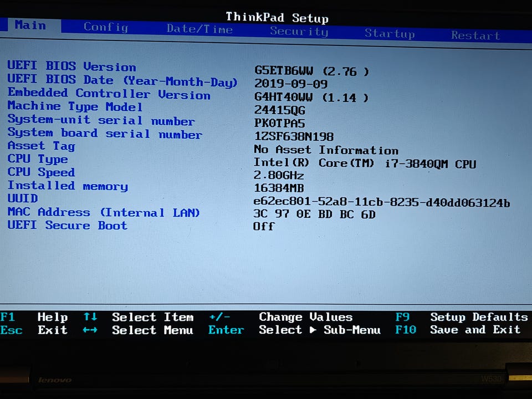Click the CPU Type label
Viewport: 532px width, 399px height.
point(38,159)
